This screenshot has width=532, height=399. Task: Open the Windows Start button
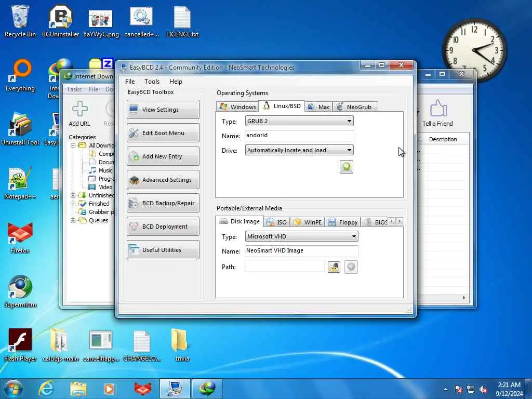click(14, 389)
